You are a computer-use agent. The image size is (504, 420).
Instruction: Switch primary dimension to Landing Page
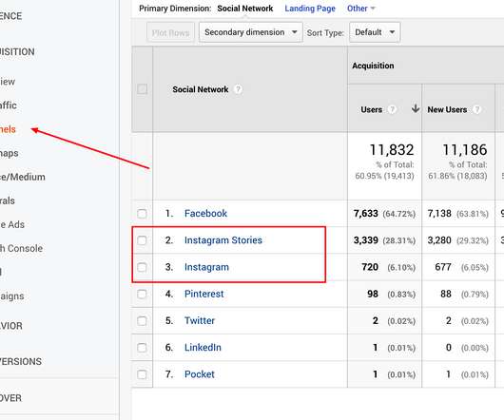point(310,9)
